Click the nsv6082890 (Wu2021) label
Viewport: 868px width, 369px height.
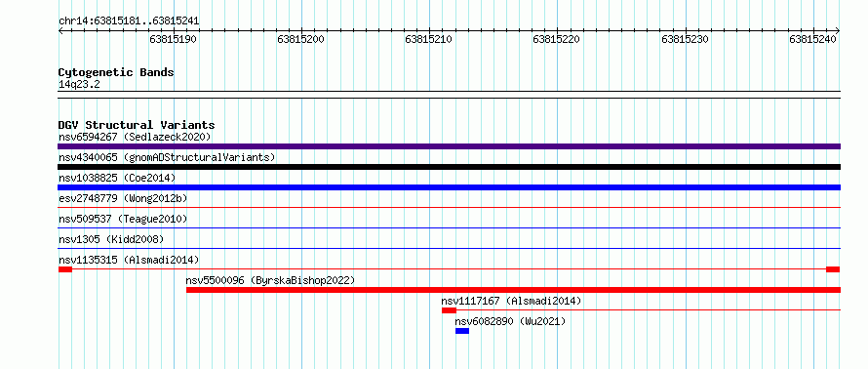click(510, 321)
